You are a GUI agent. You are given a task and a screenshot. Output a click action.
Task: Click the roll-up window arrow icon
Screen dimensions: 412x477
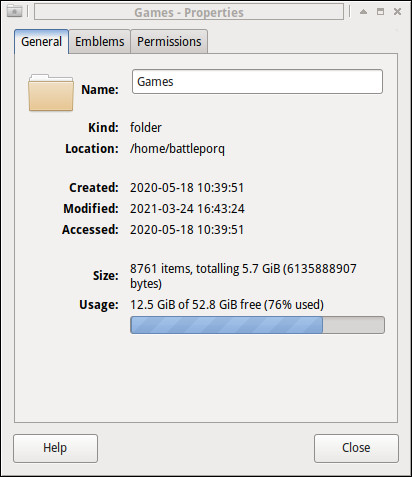363,12
